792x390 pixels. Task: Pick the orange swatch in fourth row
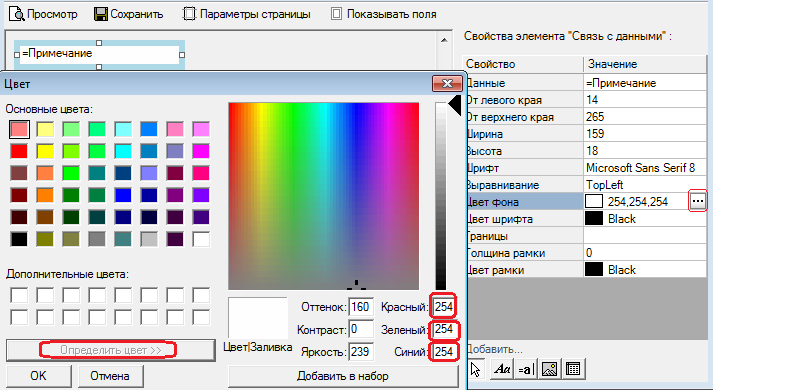tap(45, 195)
